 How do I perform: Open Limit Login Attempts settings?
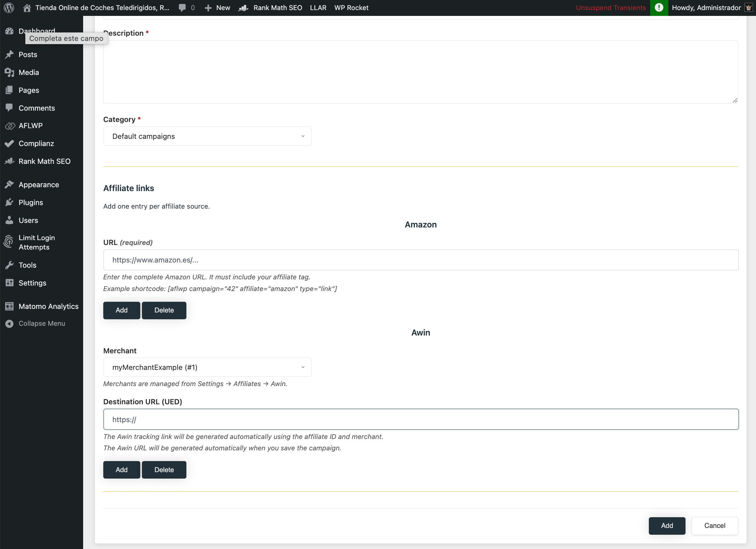point(37,242)
